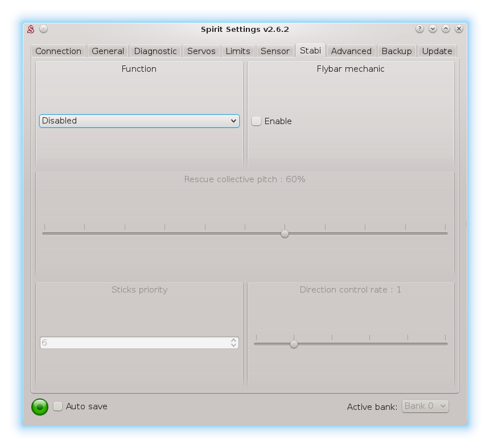Click the Rescue collective pitch slider handle
The height and width of the screenshot is (448, 490).
pos(285,233)
